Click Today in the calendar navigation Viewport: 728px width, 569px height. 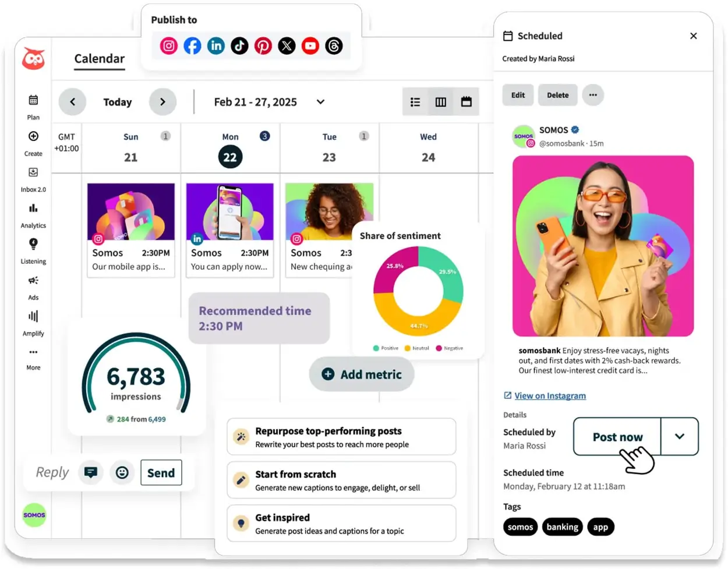click(x=117, y=101)
